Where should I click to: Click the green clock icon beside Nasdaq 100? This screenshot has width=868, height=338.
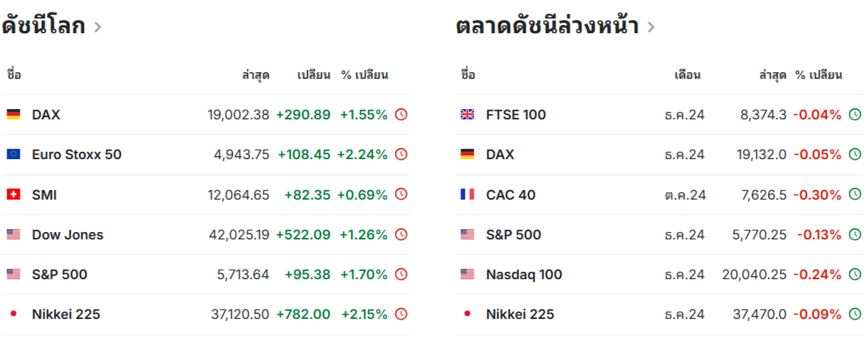pos(855,274)
